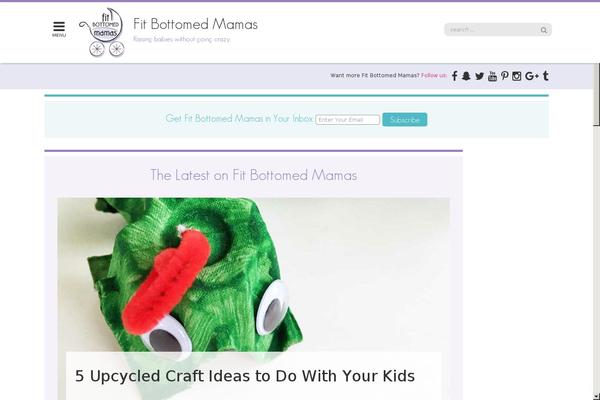
Task: Focus the Enter Your Email field
Action: tap(347, 119)
